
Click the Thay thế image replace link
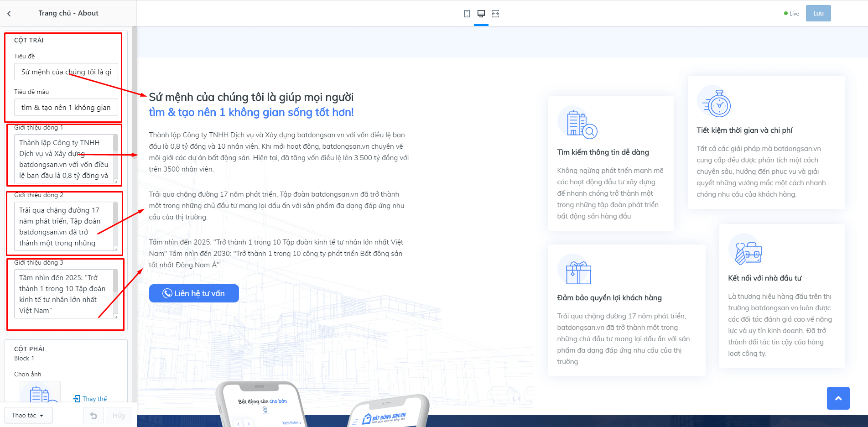point(90,399)
